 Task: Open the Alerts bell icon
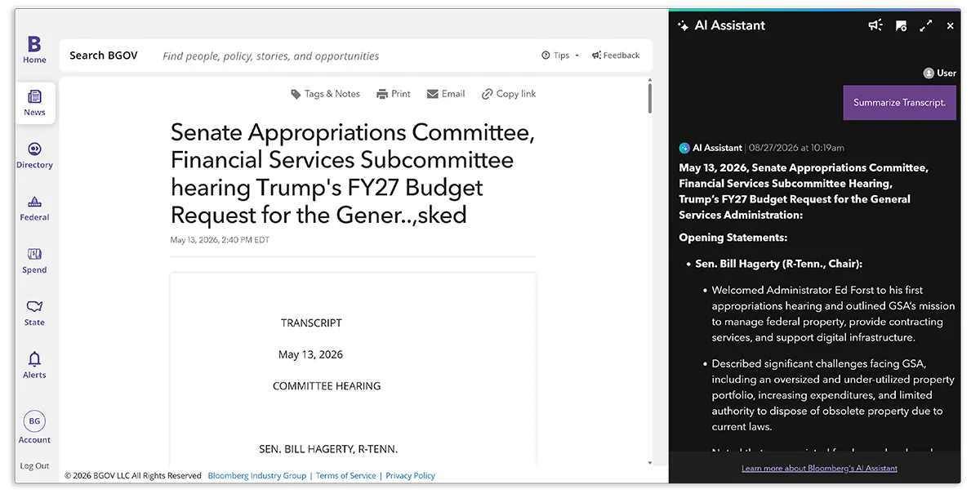pos(34,359)
